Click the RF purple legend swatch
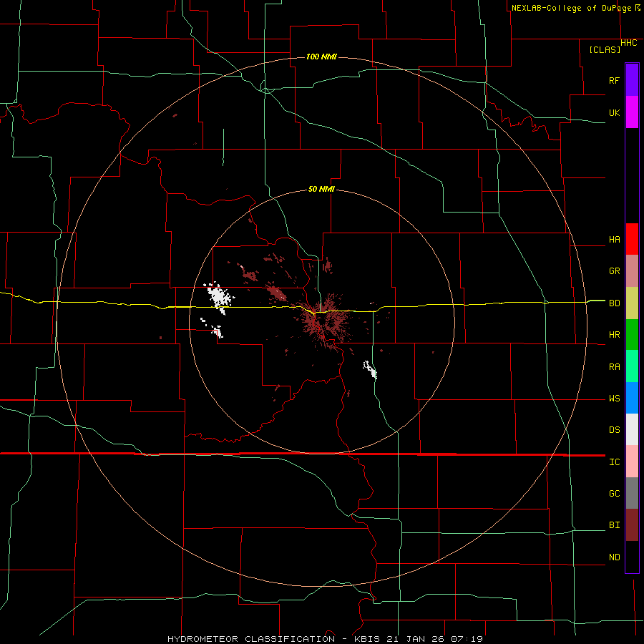Viewport: 644px width, 644px height. [632, 80]
